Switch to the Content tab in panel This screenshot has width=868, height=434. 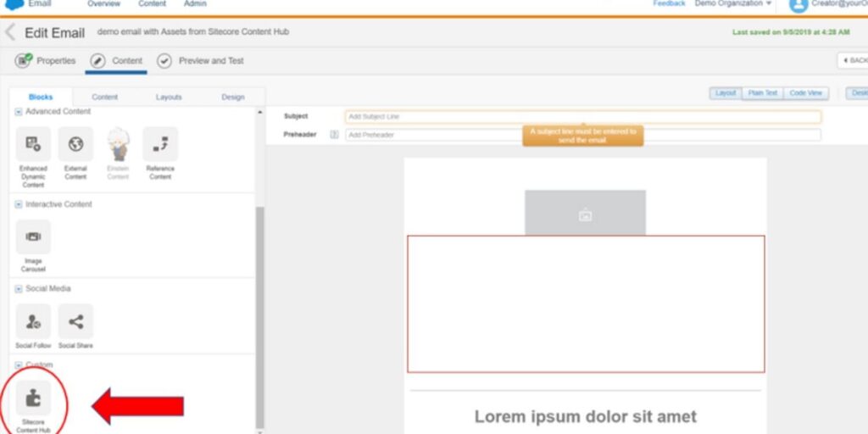point(104,97)
